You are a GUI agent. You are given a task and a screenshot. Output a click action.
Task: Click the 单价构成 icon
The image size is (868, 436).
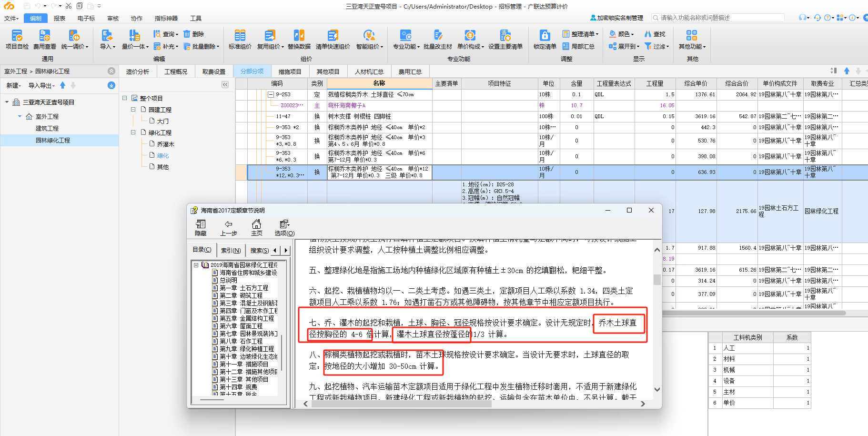point(470,40)
